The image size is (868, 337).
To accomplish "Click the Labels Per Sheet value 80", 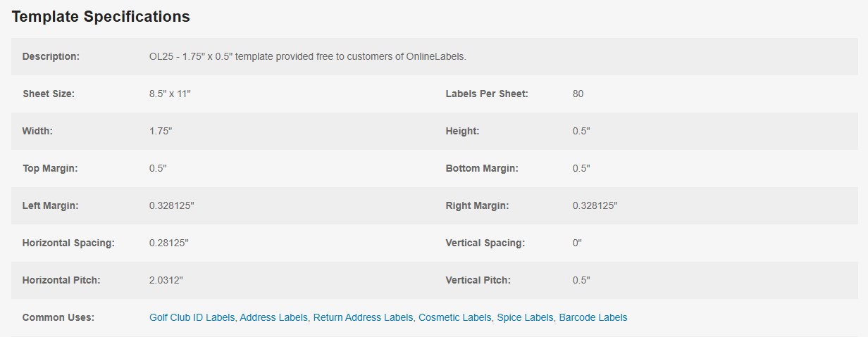I will (x=578, y=94).
